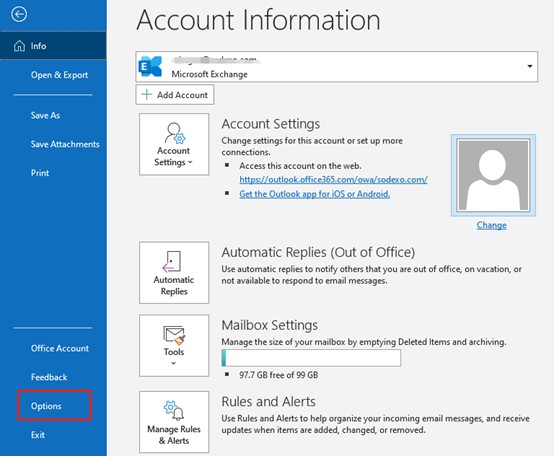Click the Microsoft Exchange account icon

click(x=151, y=66)
